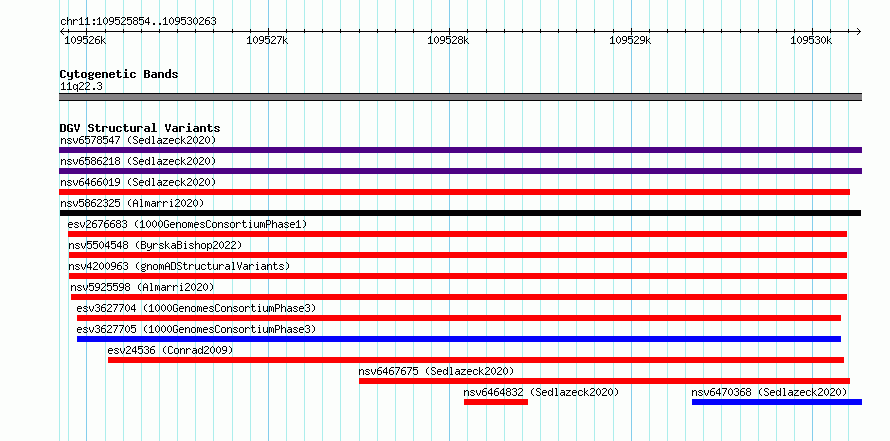Open esv2676683 (1000GenomesConsortiumPhase1) label
The image size is (890, 441).
coord(187,224)
